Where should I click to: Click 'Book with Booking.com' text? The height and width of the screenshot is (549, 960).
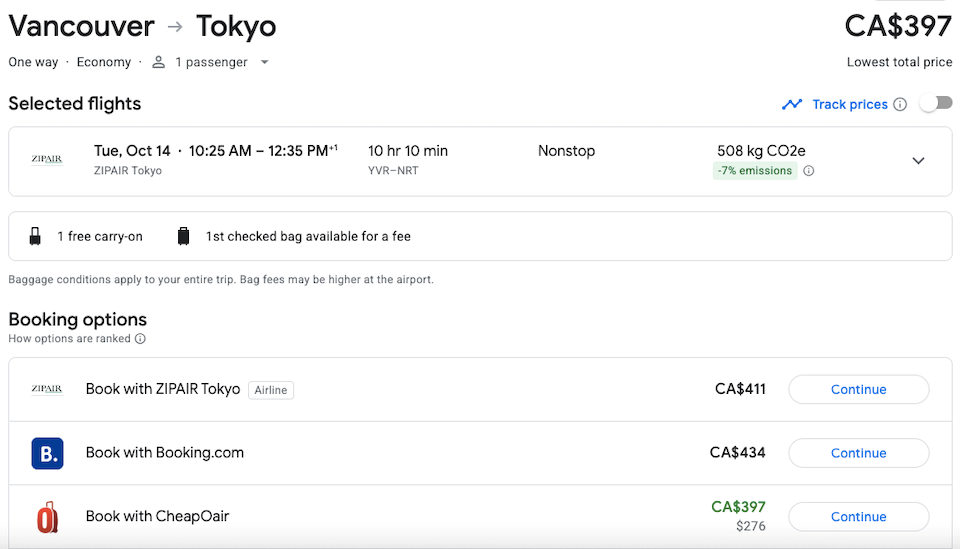(165, 453)
